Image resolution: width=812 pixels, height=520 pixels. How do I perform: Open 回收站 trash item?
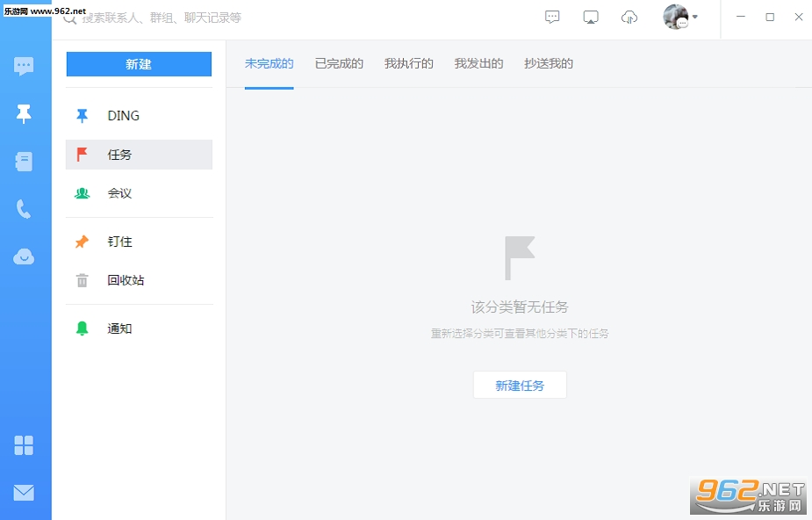click(x=139, y=280)
